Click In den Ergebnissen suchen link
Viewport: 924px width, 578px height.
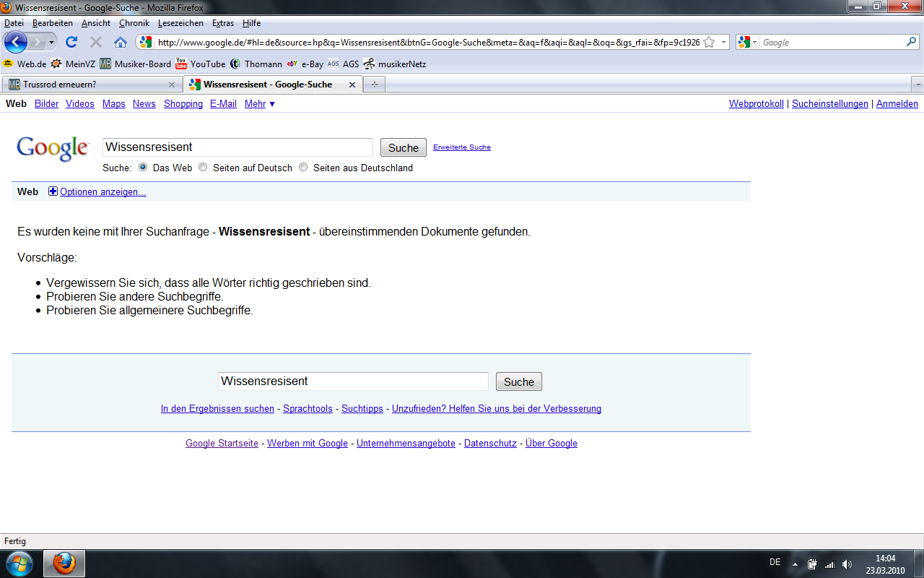coord(217,408)
